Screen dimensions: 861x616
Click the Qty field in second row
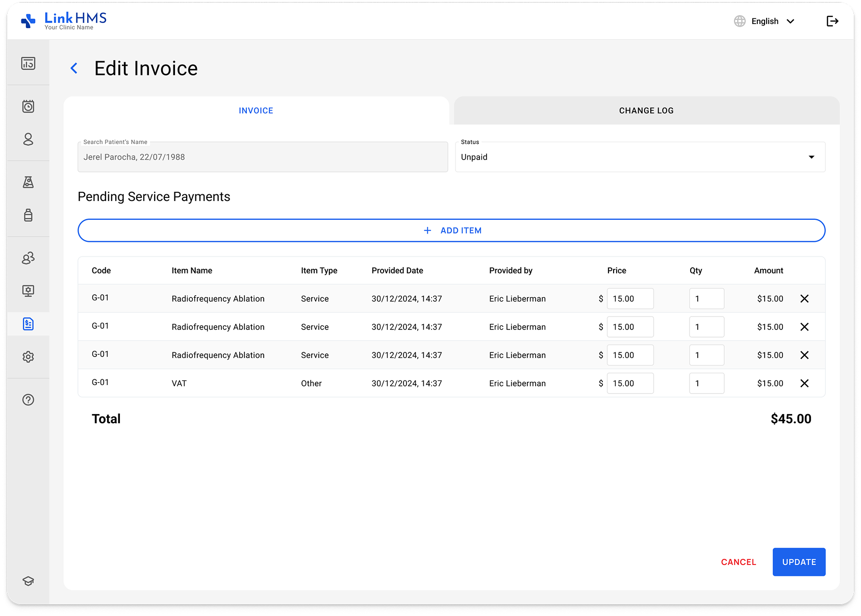click(706, 327)
